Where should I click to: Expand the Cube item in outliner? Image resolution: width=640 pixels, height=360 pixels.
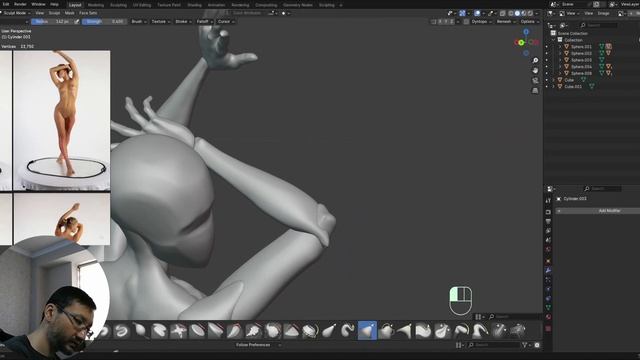coord(554,80)
